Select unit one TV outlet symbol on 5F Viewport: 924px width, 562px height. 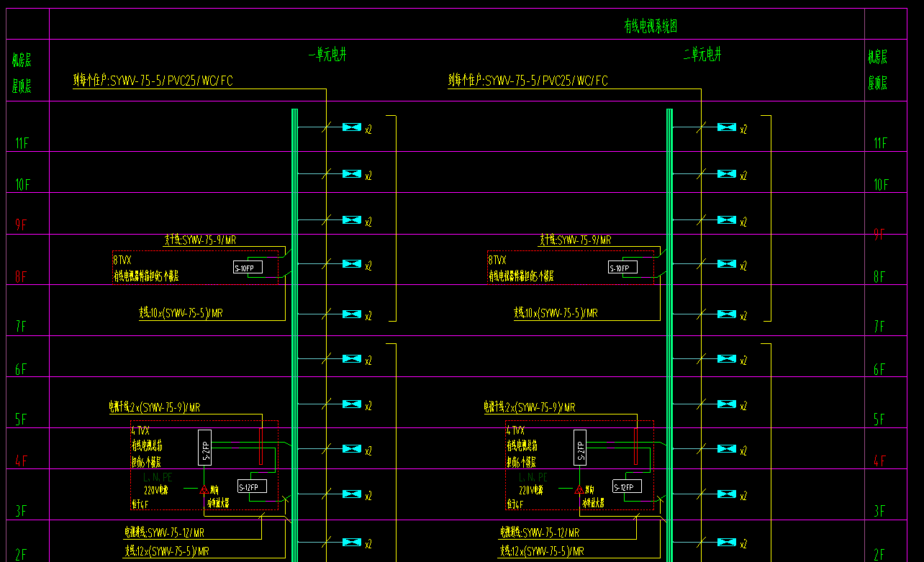tap(351, 404)
